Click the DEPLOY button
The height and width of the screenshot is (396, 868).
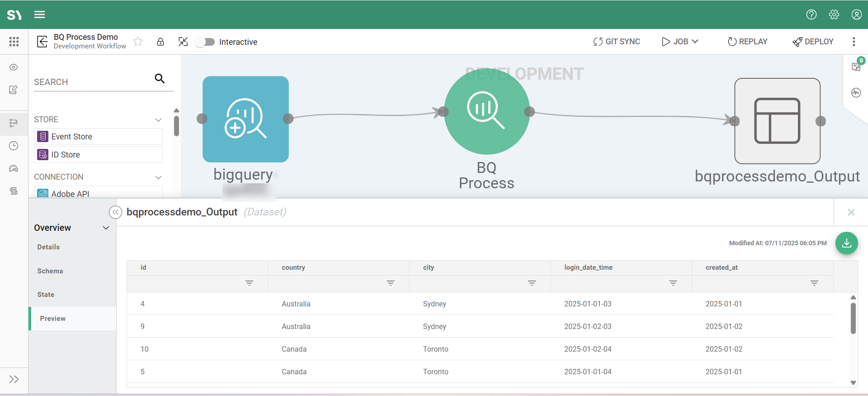coord(813,42)
